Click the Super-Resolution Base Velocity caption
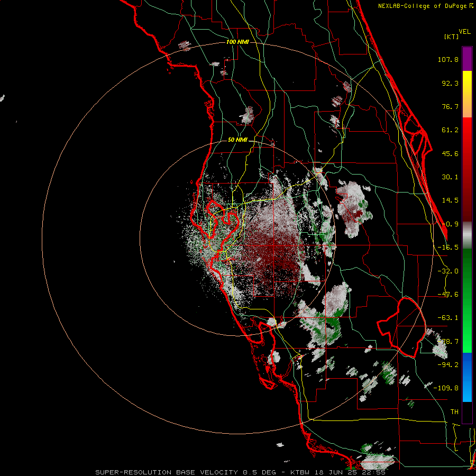The image size is (476, 476). 240,472
